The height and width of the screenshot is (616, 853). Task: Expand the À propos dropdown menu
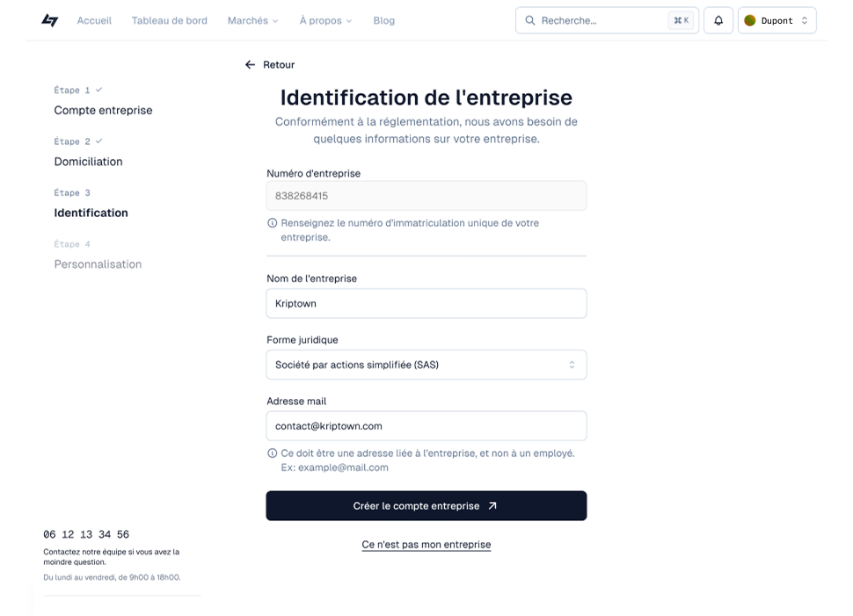(325, 20)
